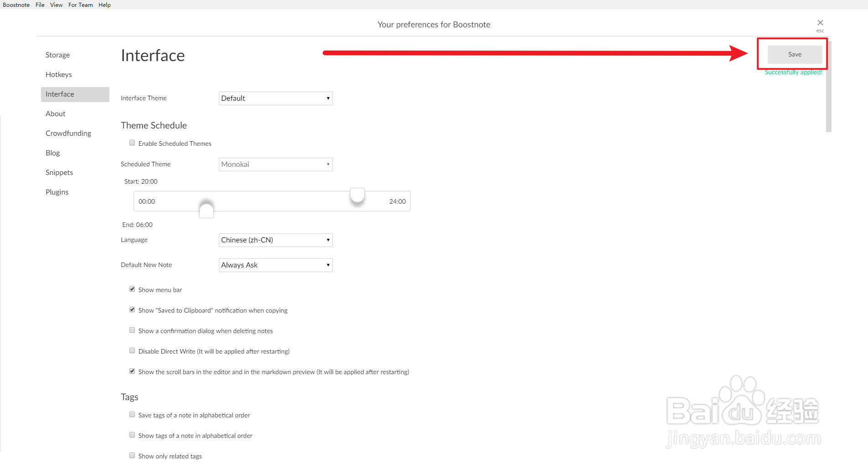Open the File menu

click(x=40, y=5)
